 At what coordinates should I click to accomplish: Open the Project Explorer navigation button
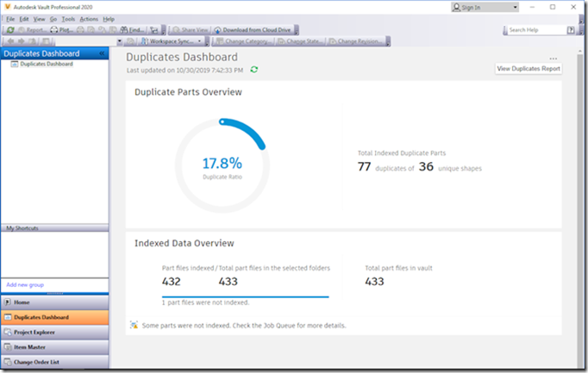point(55,333)
